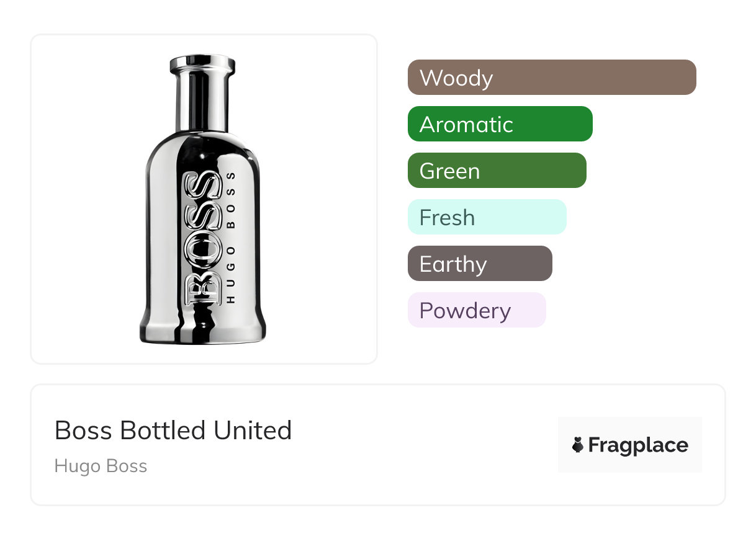Select the Aromatic accord bar

(x=500, y=124)
